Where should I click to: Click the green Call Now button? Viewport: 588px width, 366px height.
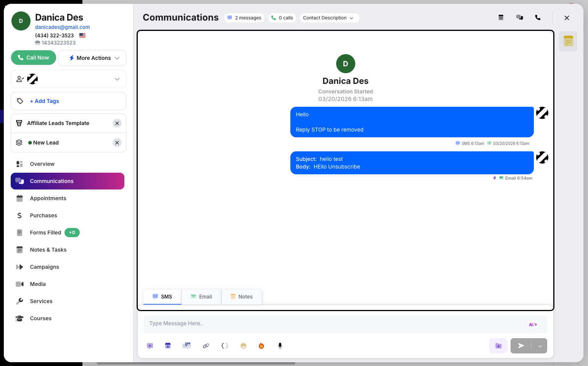[x=34, y=58]
